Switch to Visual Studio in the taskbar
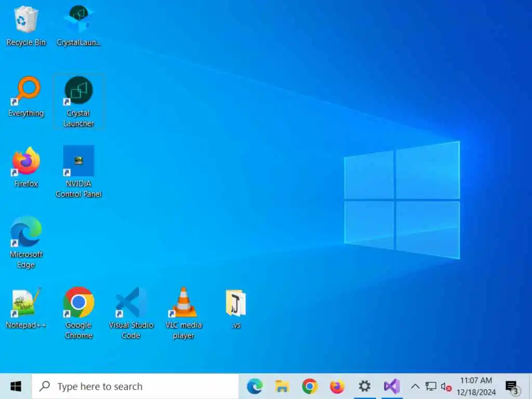 pyautogui.click(x=392, y=386)
